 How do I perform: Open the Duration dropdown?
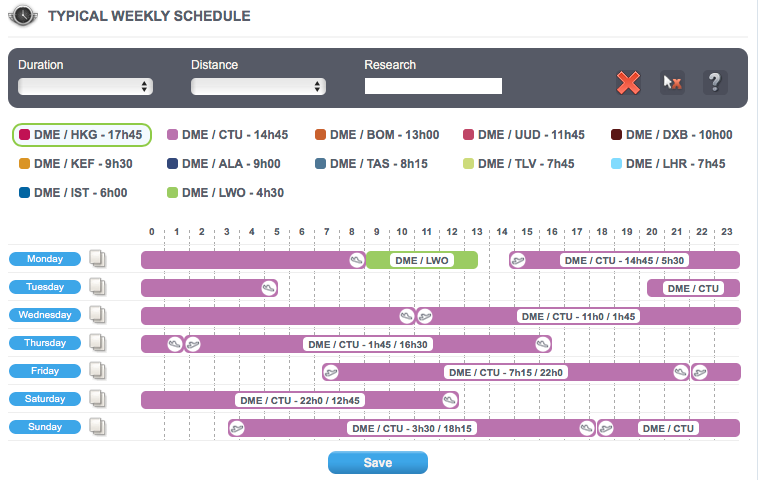86,87
